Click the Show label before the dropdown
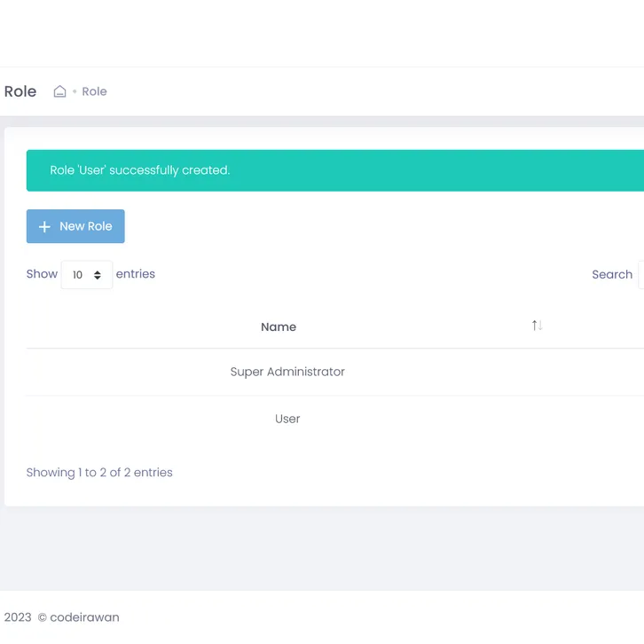 pyautogui.click(x=42, y=274)
